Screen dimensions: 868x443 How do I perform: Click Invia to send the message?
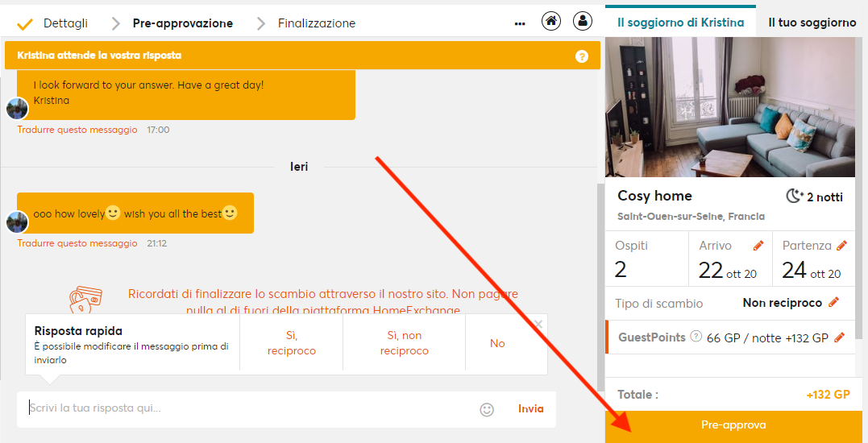coord(530,408)
